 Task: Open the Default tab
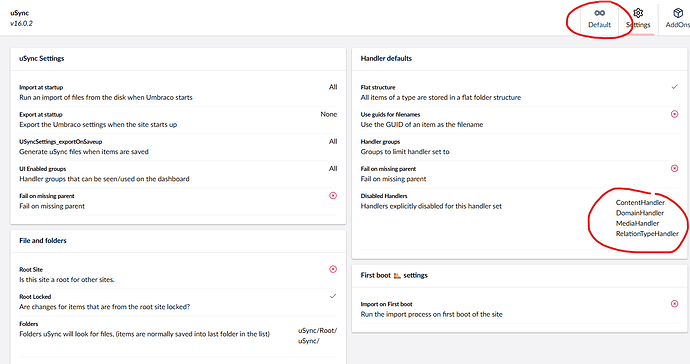(x=599, y=18)
